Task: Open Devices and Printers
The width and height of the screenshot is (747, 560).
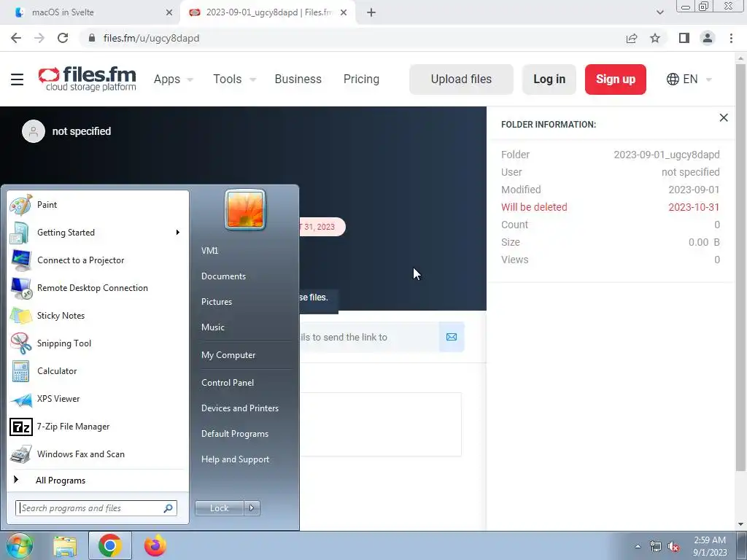Action: click(x=239, y=408)
